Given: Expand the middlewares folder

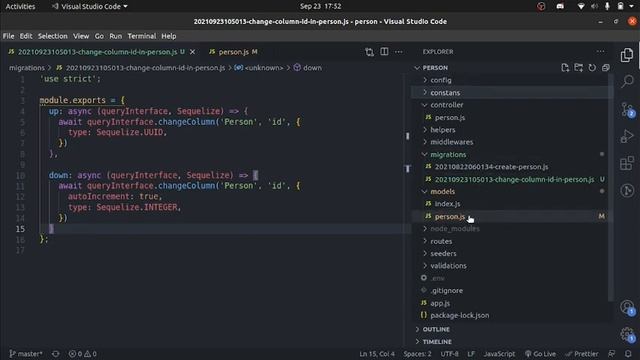Looking at the screenshot, I should point(451,142).
